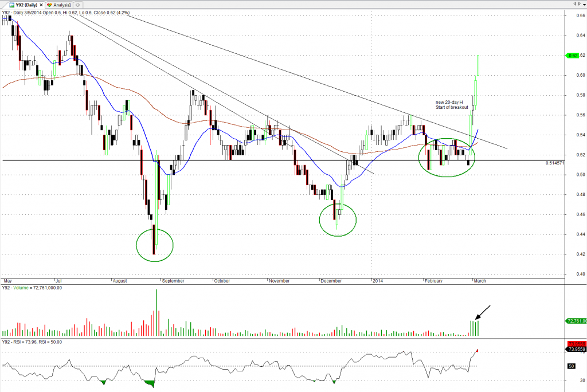Add a new tab with plus icon
This screenshot has width=587, height=392.
click(x=79, y=4)
